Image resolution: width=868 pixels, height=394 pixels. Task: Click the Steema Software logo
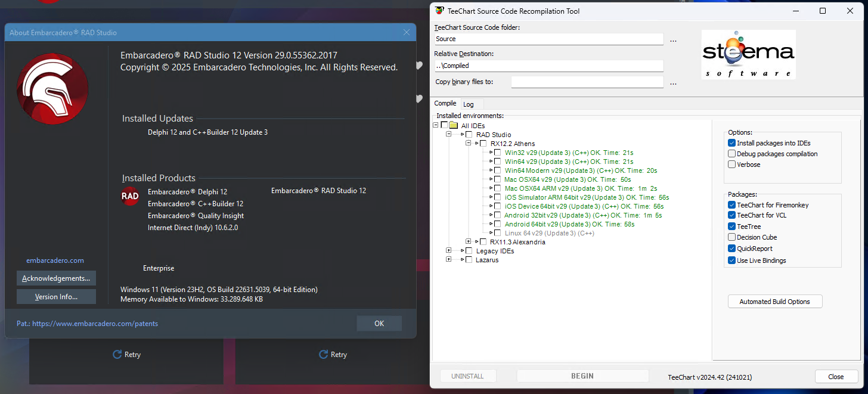748,54
